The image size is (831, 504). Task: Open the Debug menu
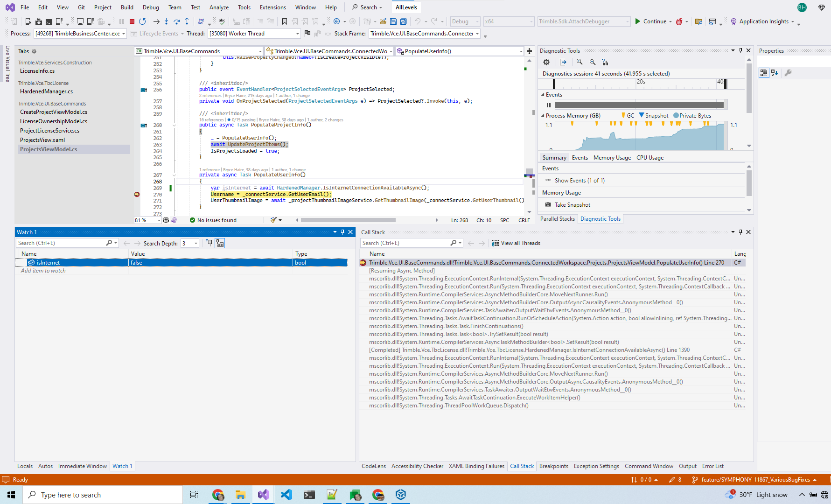151,7
